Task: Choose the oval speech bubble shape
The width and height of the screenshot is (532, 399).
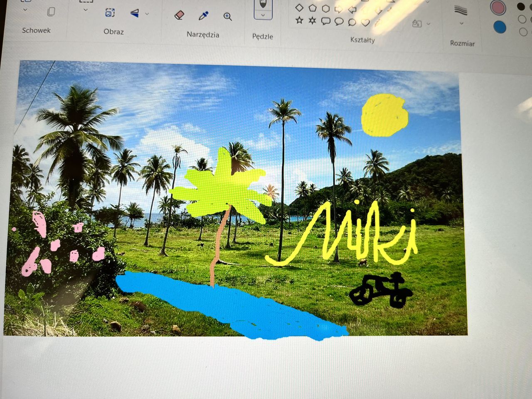Action: [x=339, y=22]
